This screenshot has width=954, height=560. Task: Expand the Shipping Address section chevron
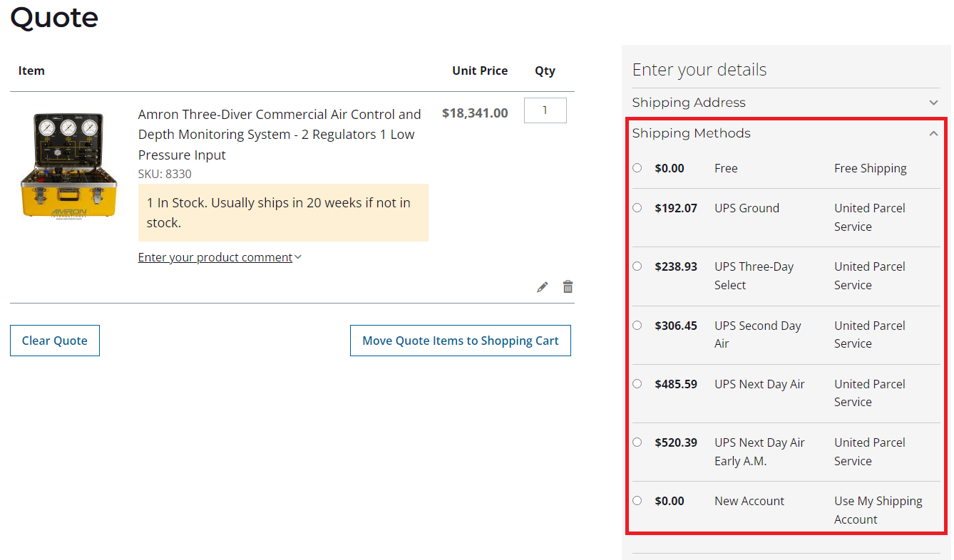[x=933, y=103]
